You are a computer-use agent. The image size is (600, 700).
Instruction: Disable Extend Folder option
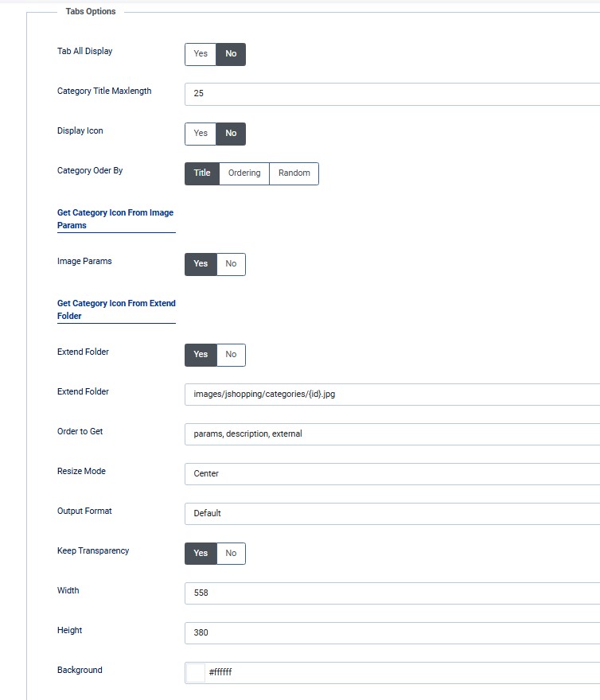pos(231,355)
